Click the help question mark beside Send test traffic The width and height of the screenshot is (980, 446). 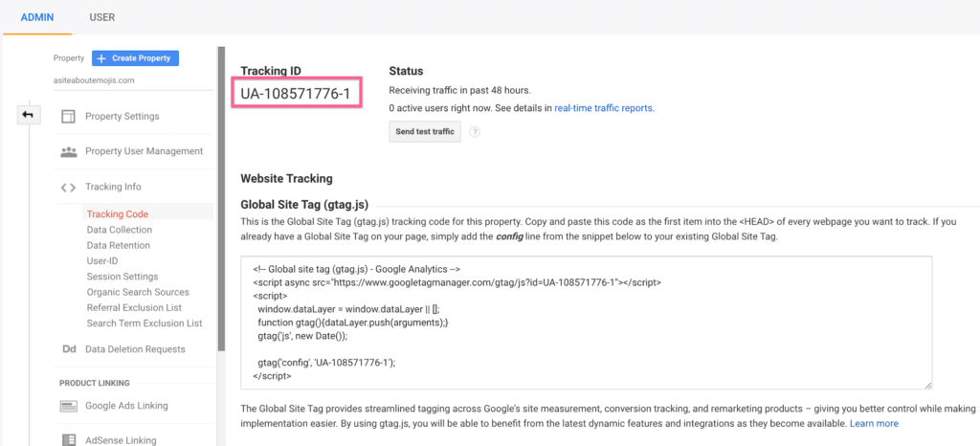pos(475,132)
